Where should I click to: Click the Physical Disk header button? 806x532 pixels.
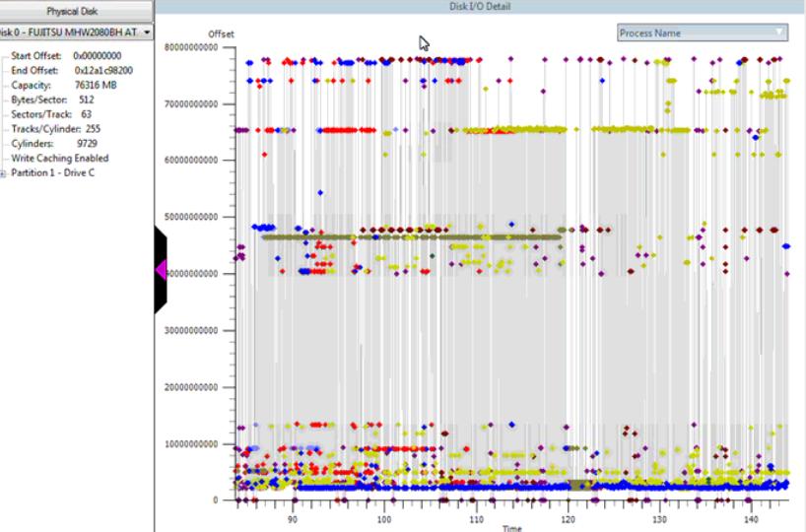77,12
